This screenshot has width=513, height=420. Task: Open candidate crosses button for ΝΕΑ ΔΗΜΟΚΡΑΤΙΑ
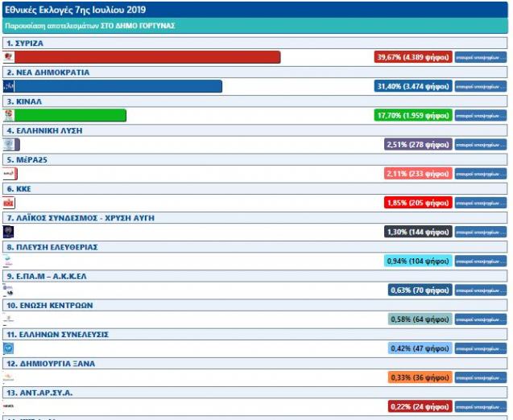click(x=481, y=86)
